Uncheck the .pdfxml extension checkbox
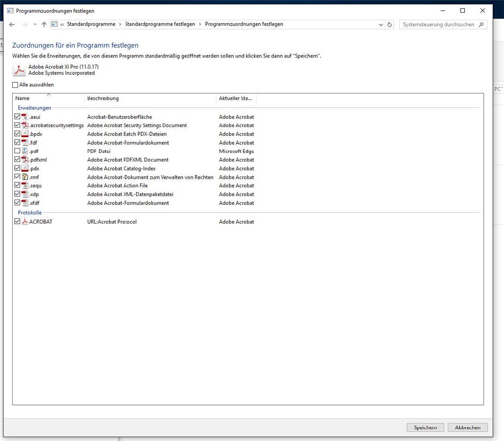The image size is (504, 441). 17,159
